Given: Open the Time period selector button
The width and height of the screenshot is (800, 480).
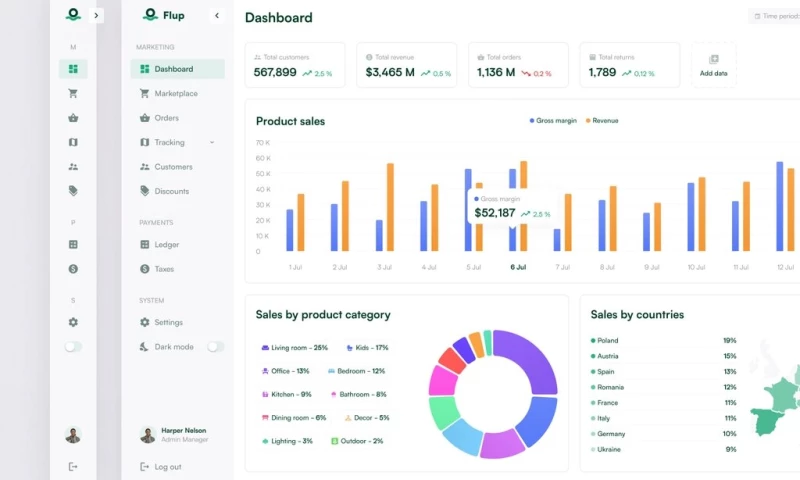Looking at the screenshot, I should [x=776, y=17].
